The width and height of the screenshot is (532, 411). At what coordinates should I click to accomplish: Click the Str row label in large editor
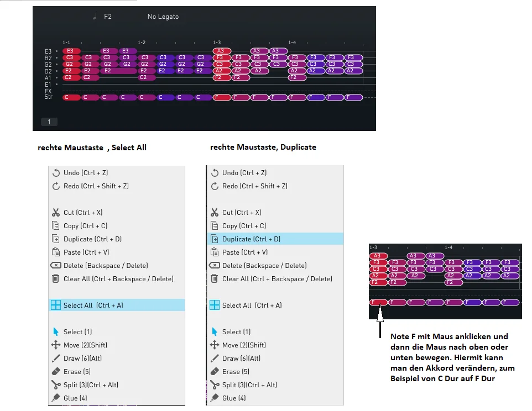pyautogui.click(x=49, y=97)
